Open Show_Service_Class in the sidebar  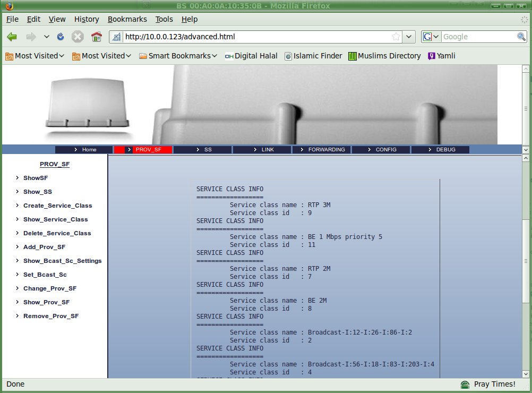pos(56,219)
